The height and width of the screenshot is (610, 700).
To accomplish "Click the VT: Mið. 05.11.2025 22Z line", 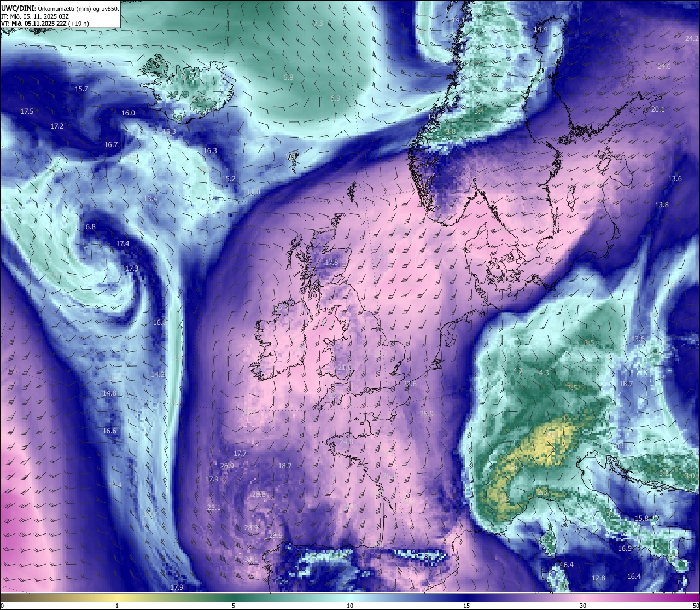I will click(45, 24).
